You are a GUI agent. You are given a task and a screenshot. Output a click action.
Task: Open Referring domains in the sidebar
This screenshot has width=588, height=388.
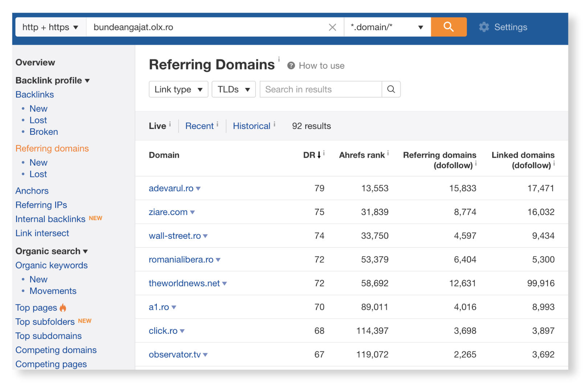pyautogui.click(x=52, y=149)
